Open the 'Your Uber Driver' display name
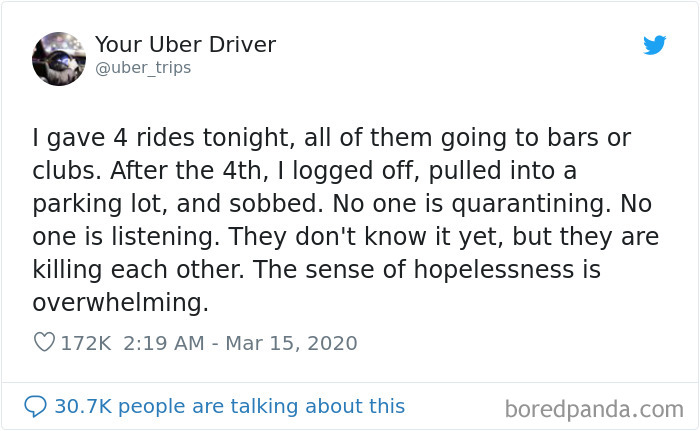This screenshot has width=700, height=431. 185,45
